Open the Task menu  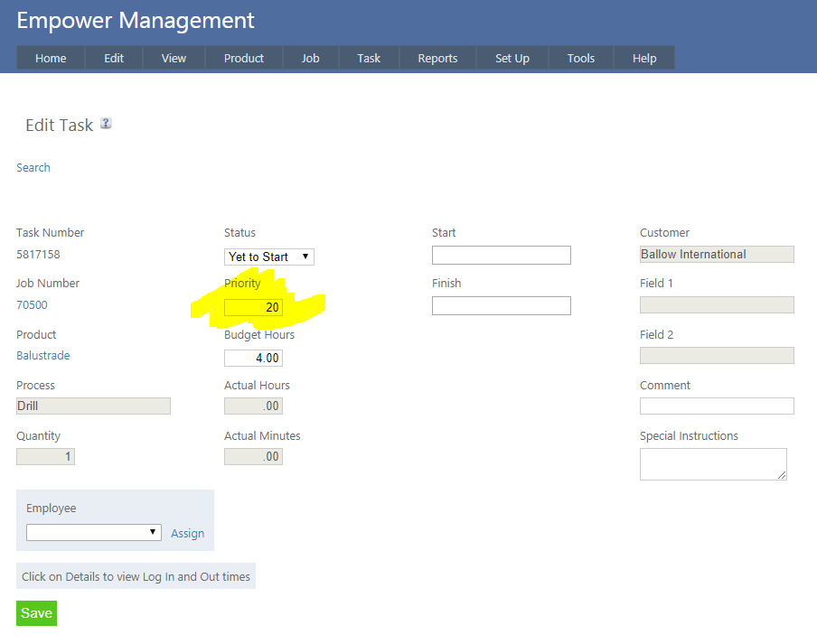tap(369, 58)
